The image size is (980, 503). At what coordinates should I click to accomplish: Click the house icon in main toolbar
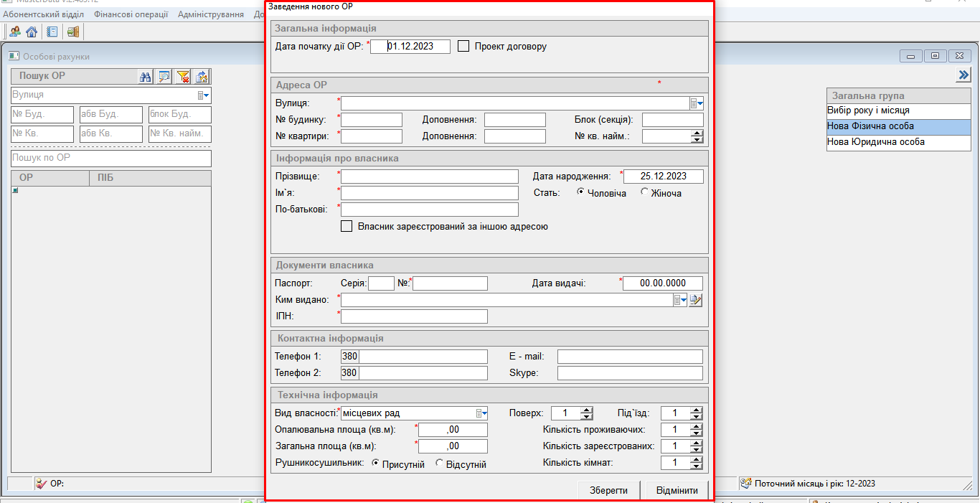pos(32,32)
